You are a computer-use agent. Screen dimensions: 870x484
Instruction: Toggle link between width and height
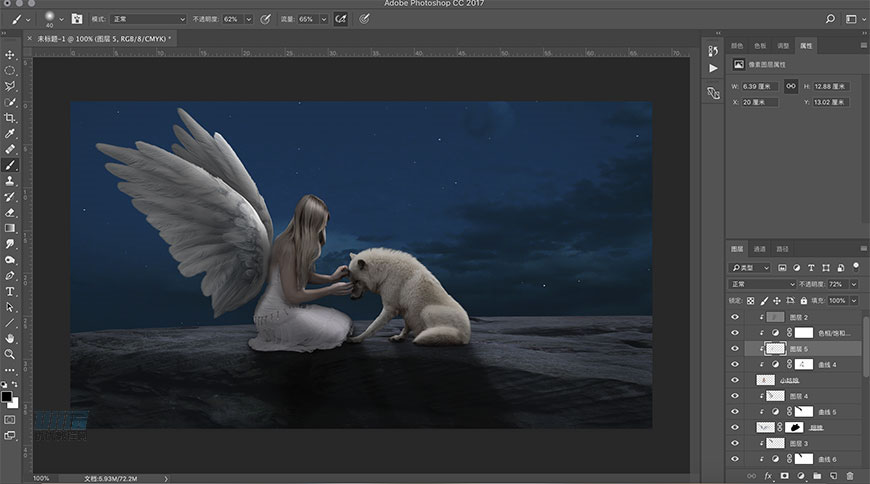tap(791, 86)
